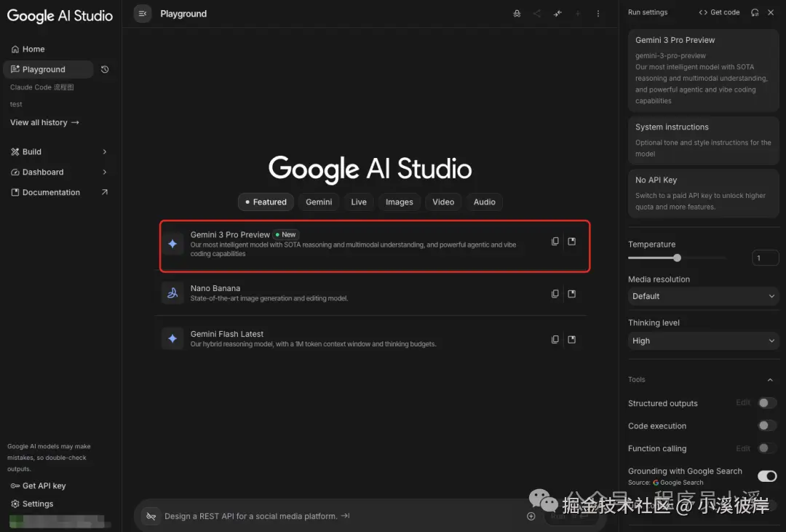Viewport: 786px width, 532px height.
Task: Collapse the sidebar with the menu icon
Action: (143, 14)
